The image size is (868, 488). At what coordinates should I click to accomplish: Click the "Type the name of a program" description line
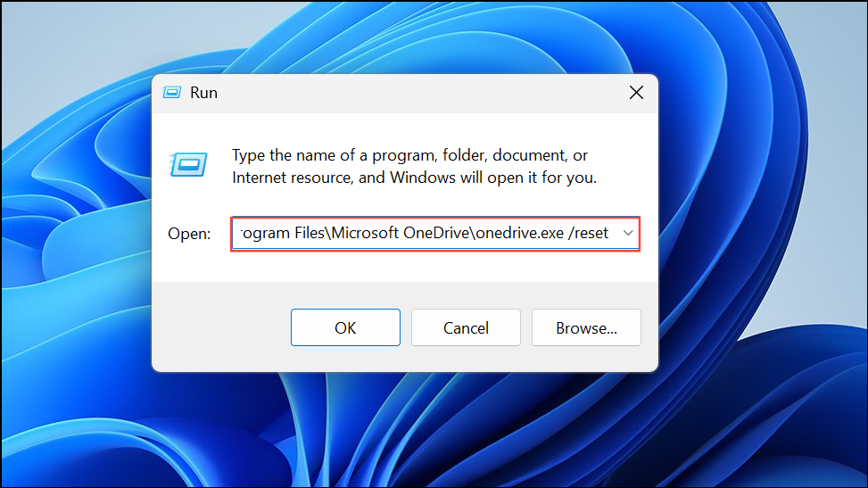pos(409,155)
